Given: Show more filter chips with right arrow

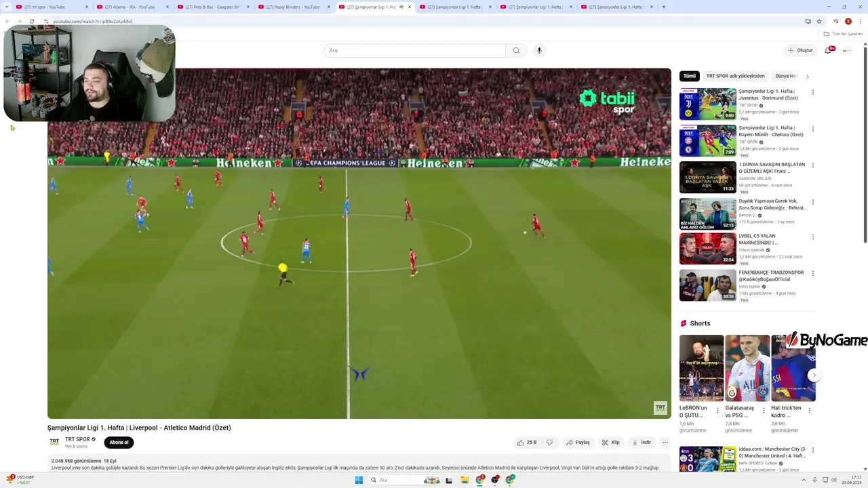Looking at the screenshot, I should coord(807,77).
